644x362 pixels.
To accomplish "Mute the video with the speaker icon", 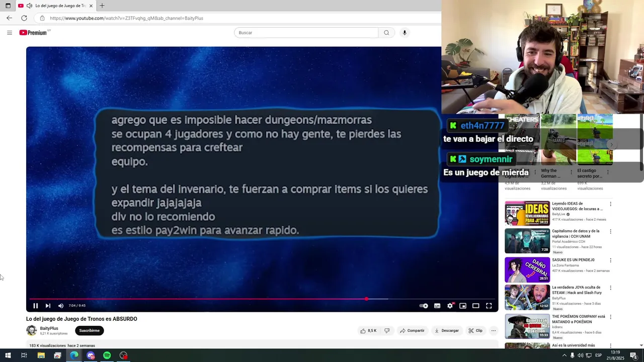I will coord(61,306).
